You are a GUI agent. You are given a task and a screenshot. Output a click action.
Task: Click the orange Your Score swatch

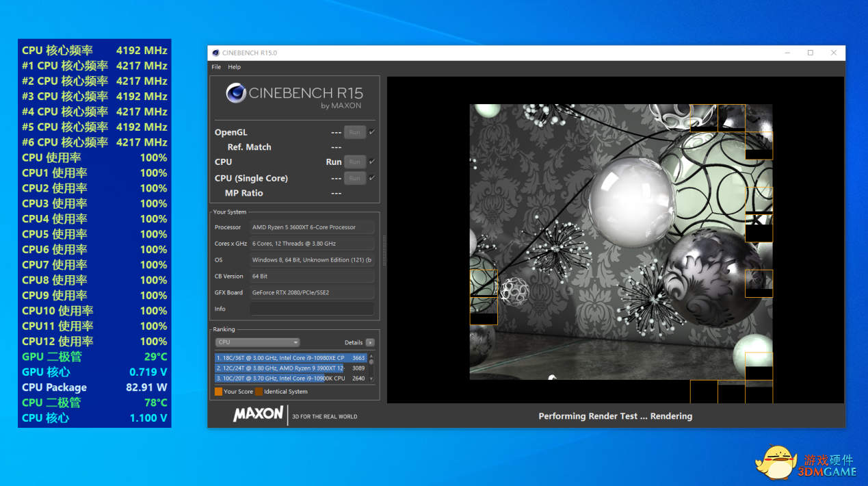coord(218,392)
